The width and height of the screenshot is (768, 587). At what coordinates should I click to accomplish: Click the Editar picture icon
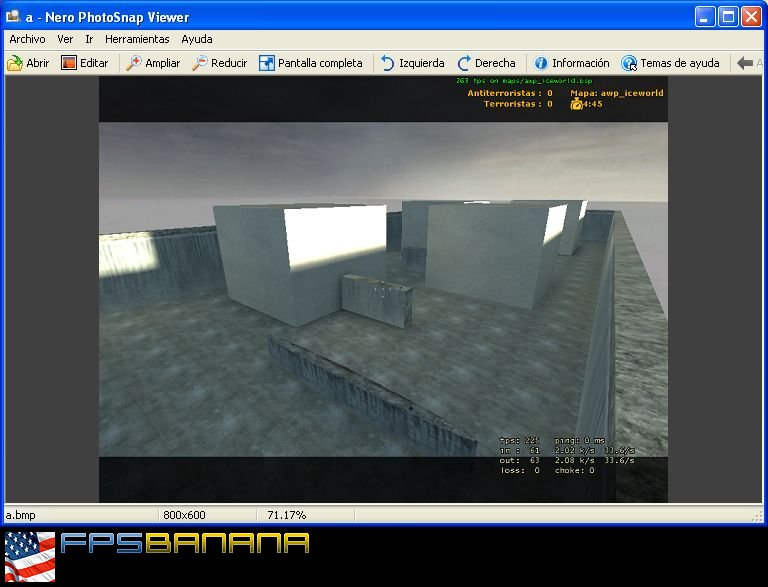click(69, 63)
